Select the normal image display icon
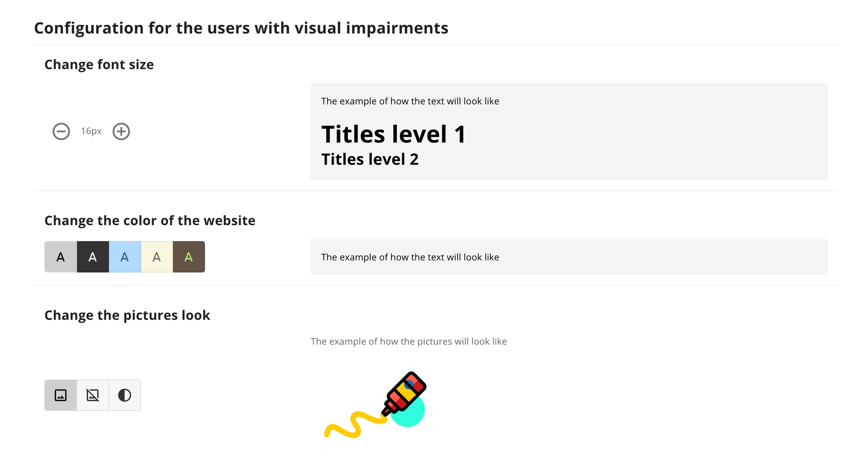 pyautogui.click(x=61, y=396)
